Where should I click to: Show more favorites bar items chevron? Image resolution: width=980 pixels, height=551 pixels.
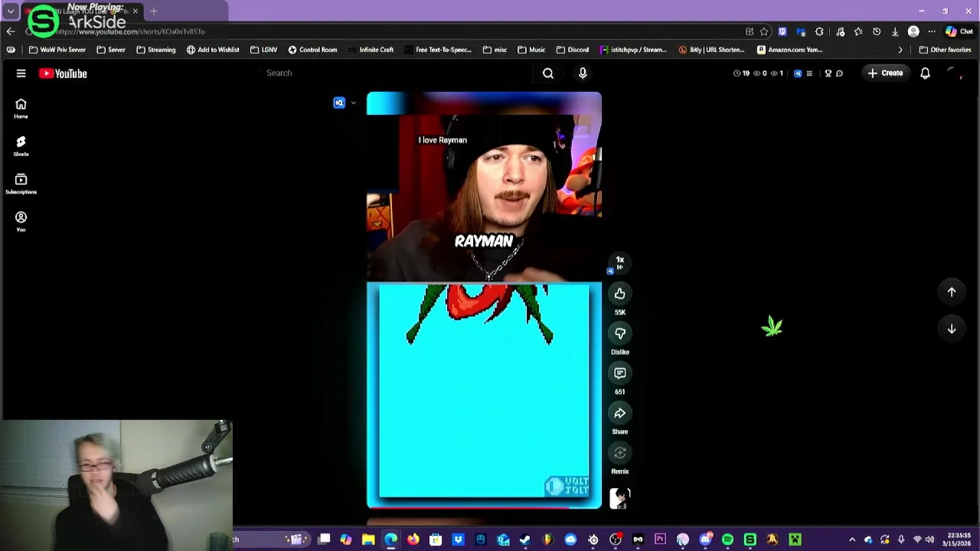[900, 50]
